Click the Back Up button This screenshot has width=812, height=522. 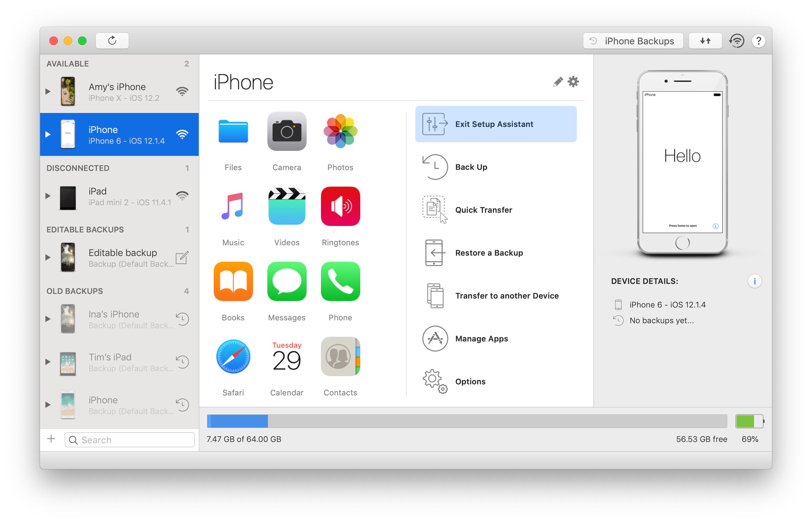point(472,166)
